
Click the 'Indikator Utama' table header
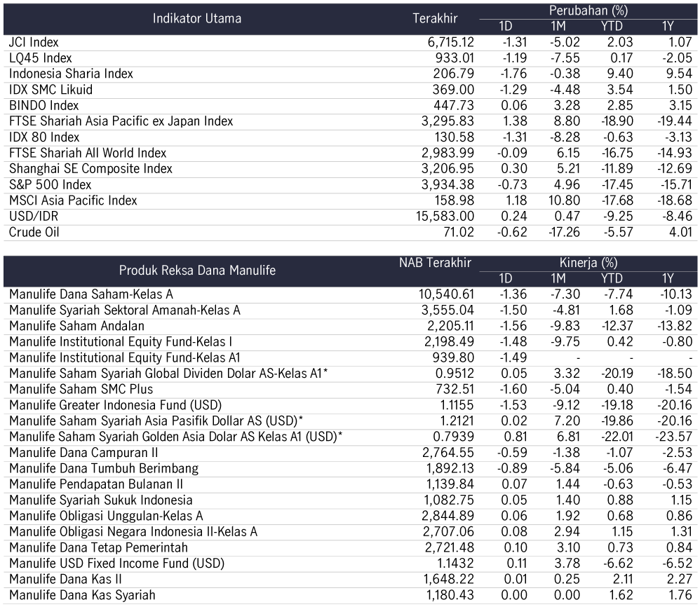[x=197, y=18]
